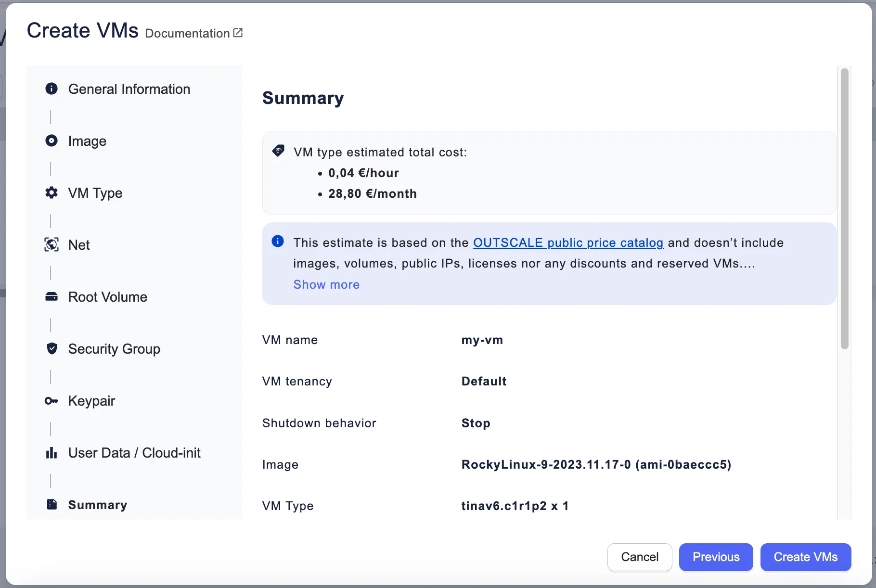Click the Root Volume drive icon

pyautogui.click(x=52, y=296)
